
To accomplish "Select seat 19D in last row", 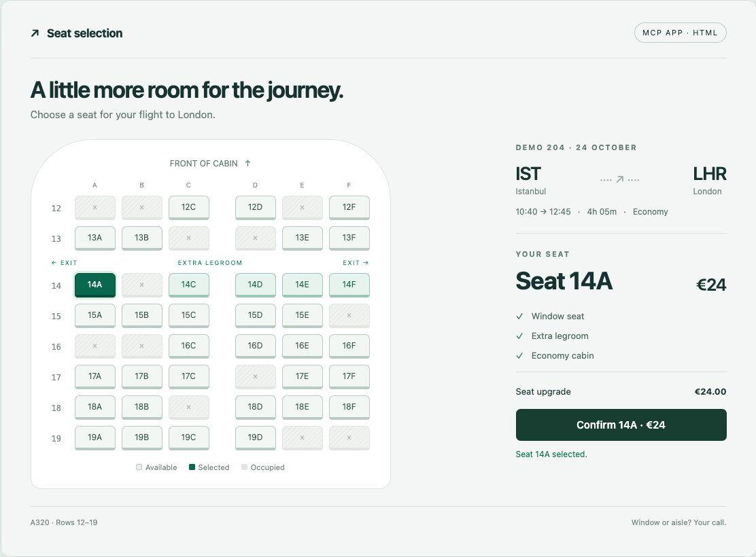I will click(x=256, y=438).
